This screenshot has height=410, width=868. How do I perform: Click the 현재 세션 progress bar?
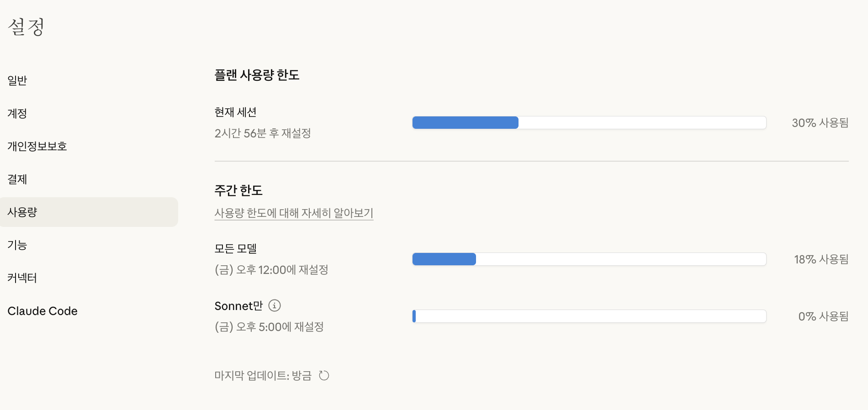pos(589,122)
